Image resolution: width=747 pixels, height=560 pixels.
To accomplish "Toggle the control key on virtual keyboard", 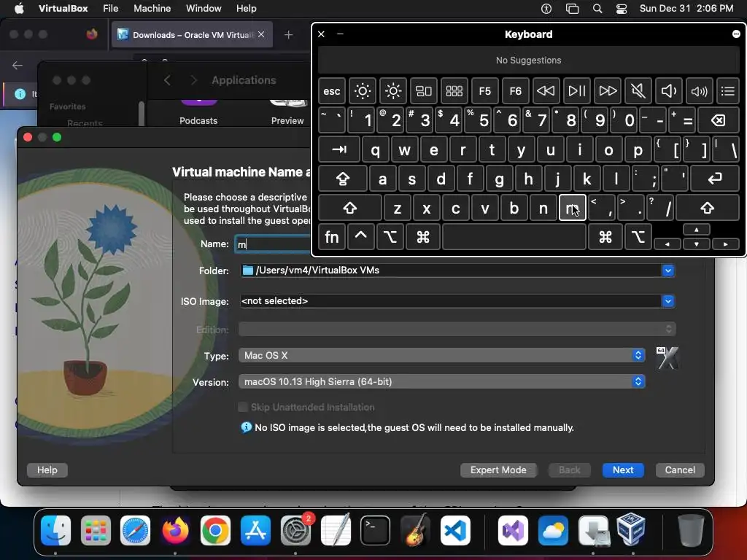I will (360, 237).
